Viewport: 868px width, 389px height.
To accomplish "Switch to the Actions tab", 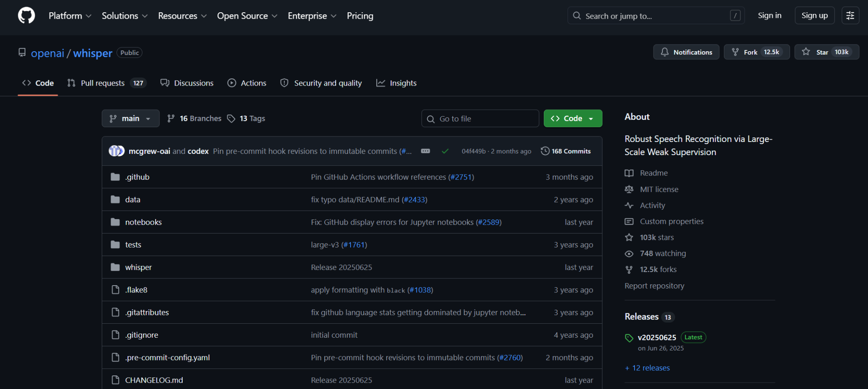I will coord(247,83).
